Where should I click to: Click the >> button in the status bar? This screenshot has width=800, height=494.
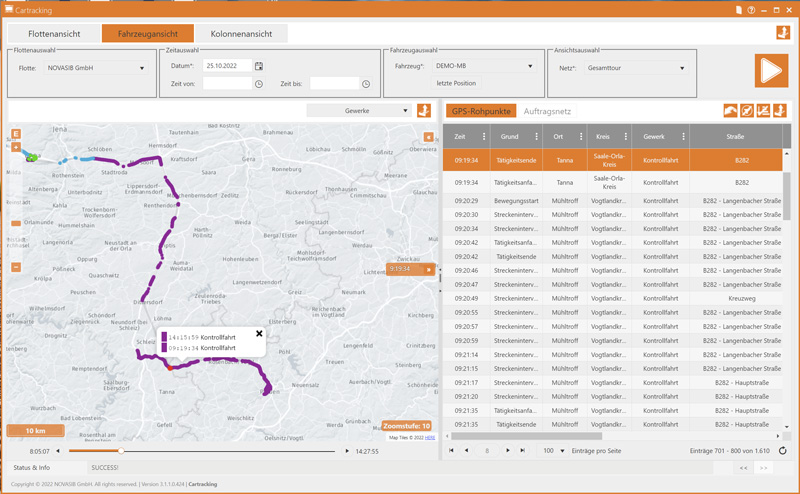tap(763, 467)
